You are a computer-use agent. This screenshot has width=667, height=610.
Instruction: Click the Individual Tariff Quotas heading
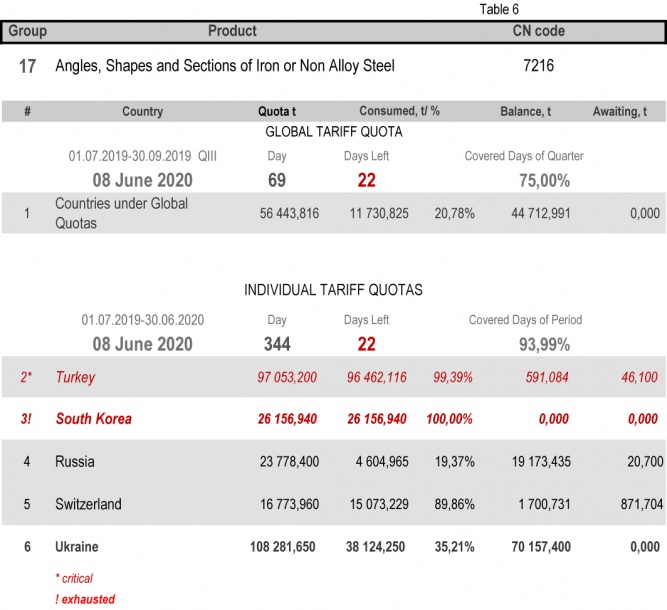[x=333, y=290]
